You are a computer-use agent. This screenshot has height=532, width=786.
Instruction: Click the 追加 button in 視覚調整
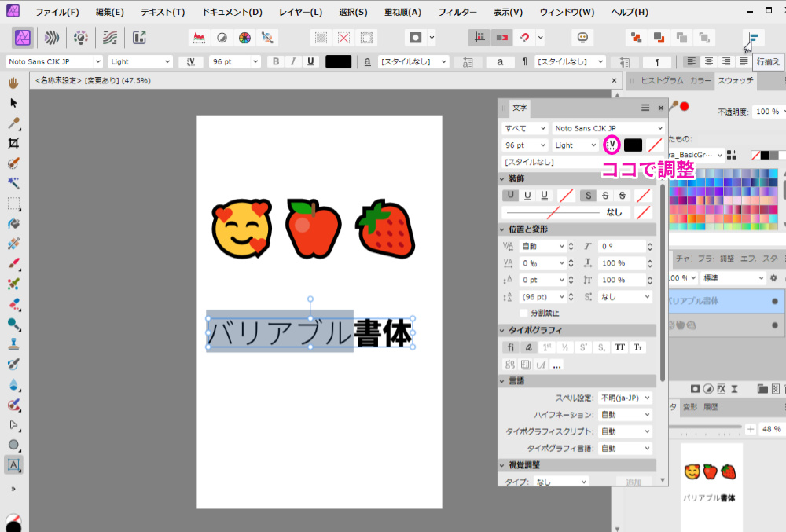634,482
